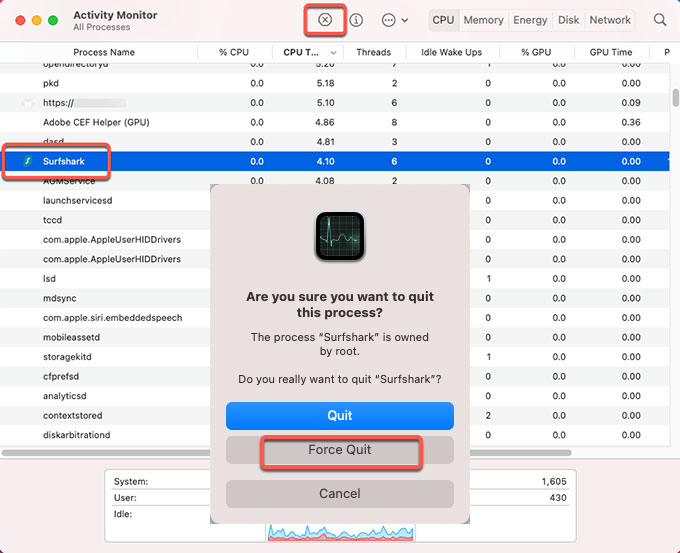680x553 pixels.
Task: Switch to the Energy tab
Action: [529, 20]
